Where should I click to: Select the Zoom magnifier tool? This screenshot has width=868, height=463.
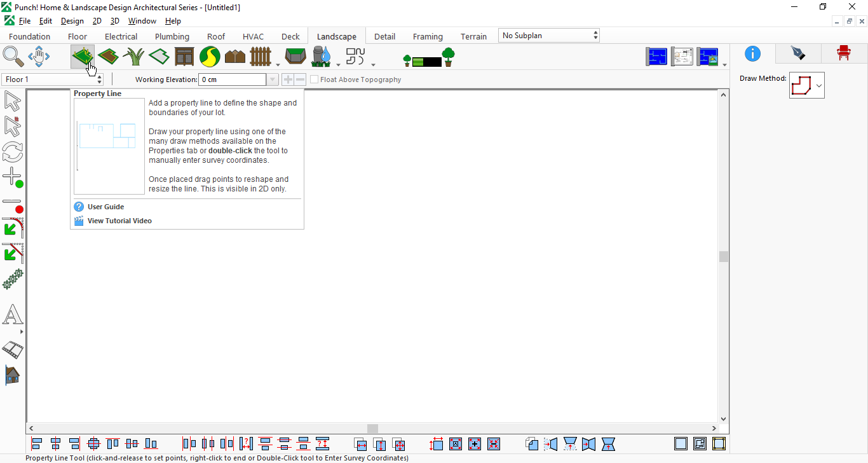13,57
